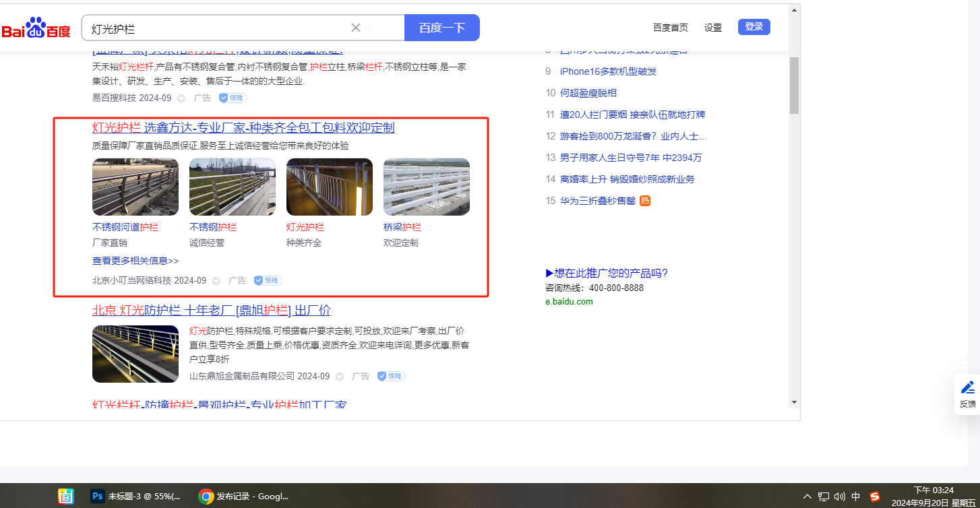Switch to Chrome 发布记录 in the taskbar
The width and height of the screenshot is (980, 508).
[x=244, y=497]
